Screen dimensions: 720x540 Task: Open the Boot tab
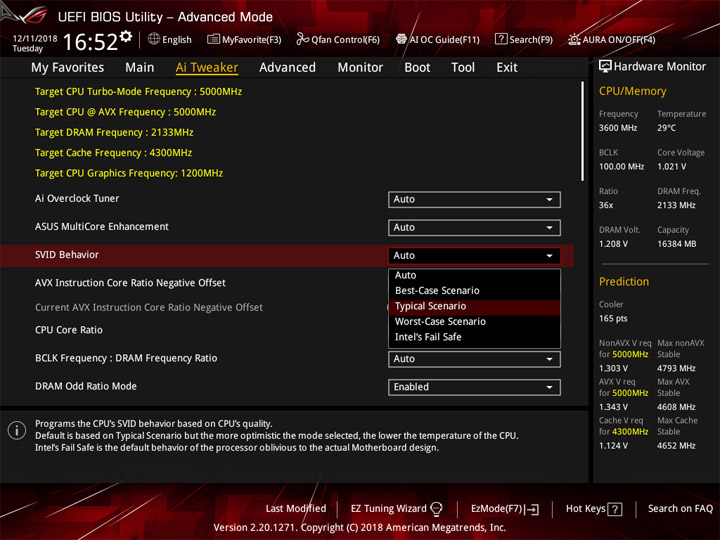[417, 68]
